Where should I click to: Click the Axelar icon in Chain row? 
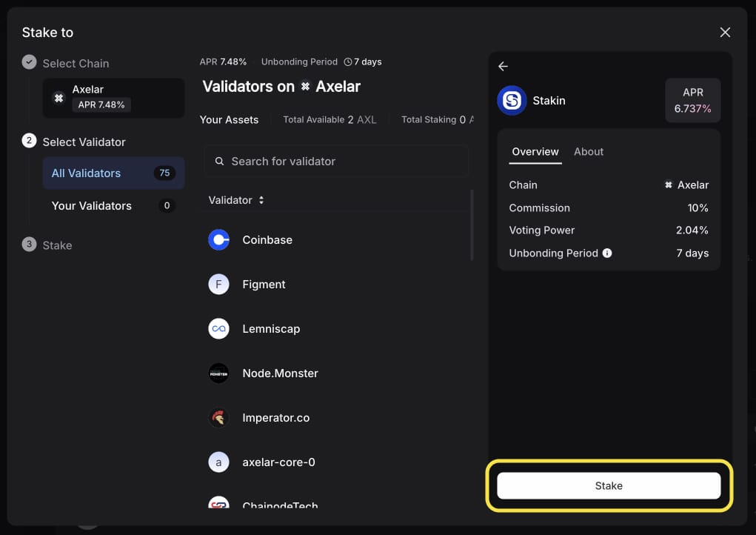[668, 185]
